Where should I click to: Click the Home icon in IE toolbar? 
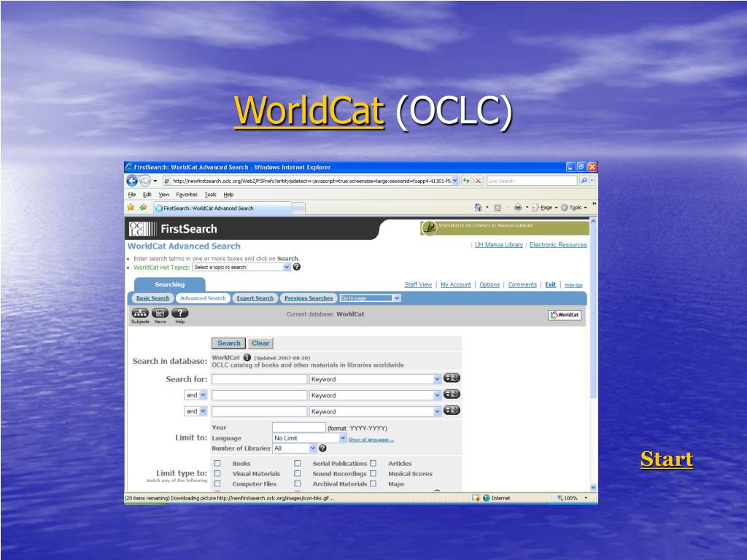479,207
